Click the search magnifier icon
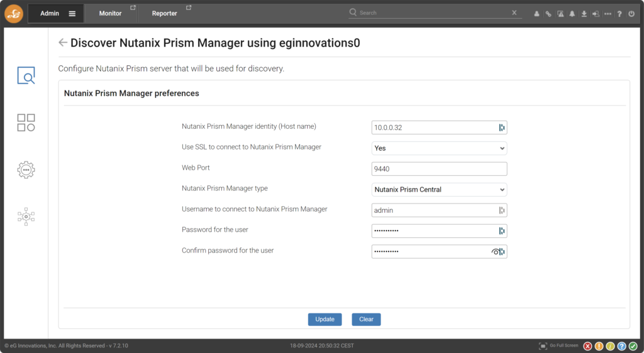 tap(353, 13)
